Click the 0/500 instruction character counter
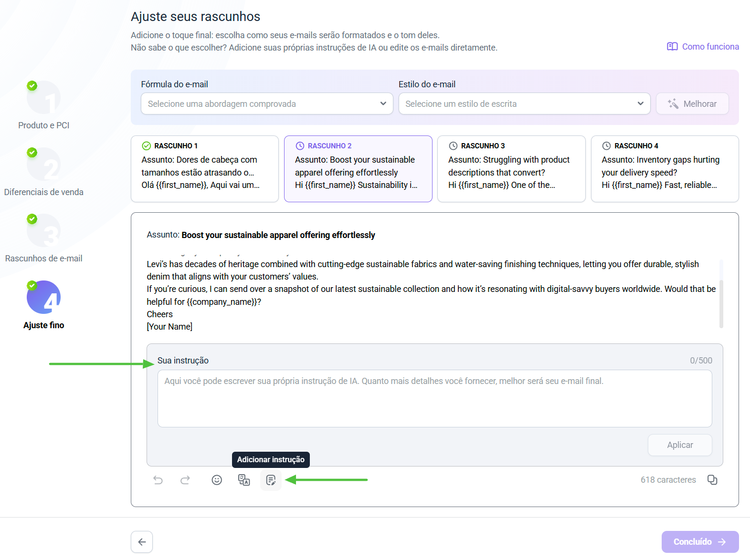 coord(701,361)
